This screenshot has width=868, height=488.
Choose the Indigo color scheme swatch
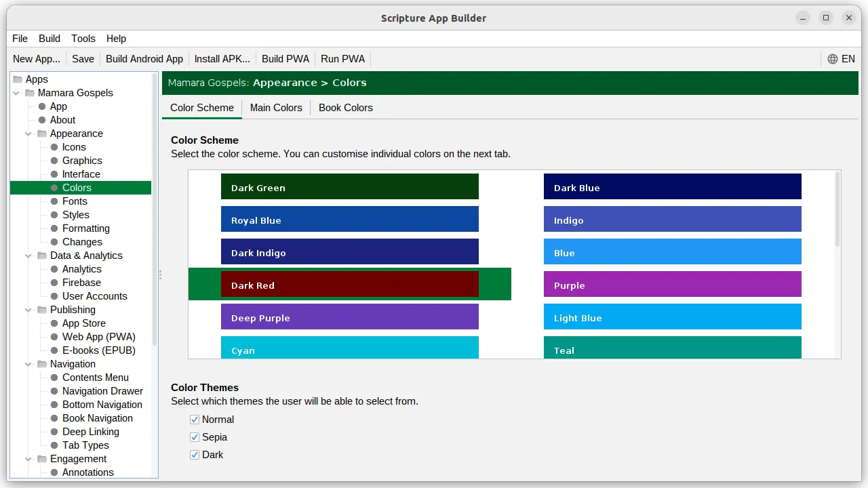coord(673,219)
